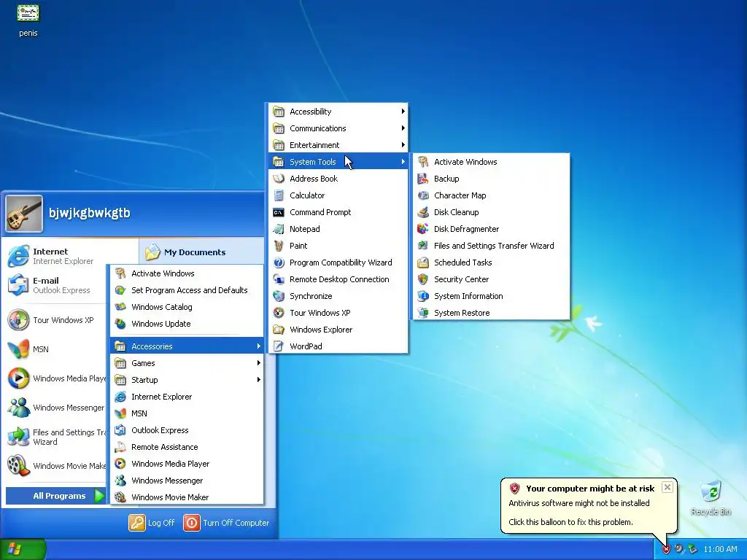Click the Log Off button

pos(152,523)
